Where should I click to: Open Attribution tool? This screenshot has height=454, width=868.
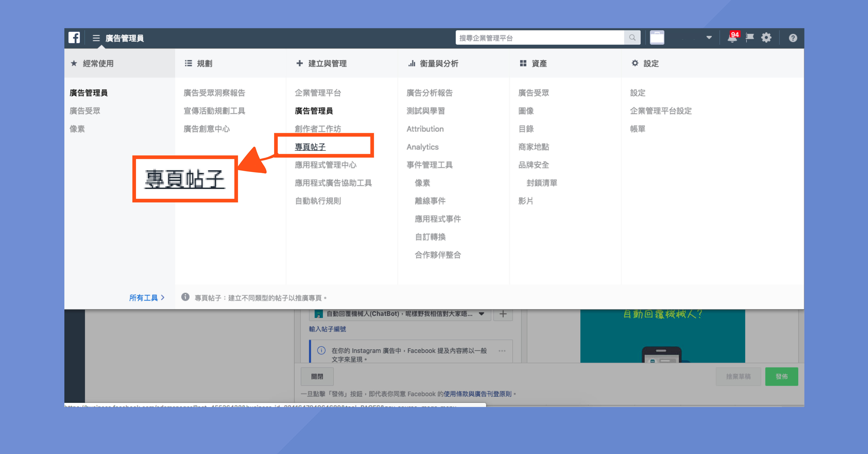coord(425,129)
